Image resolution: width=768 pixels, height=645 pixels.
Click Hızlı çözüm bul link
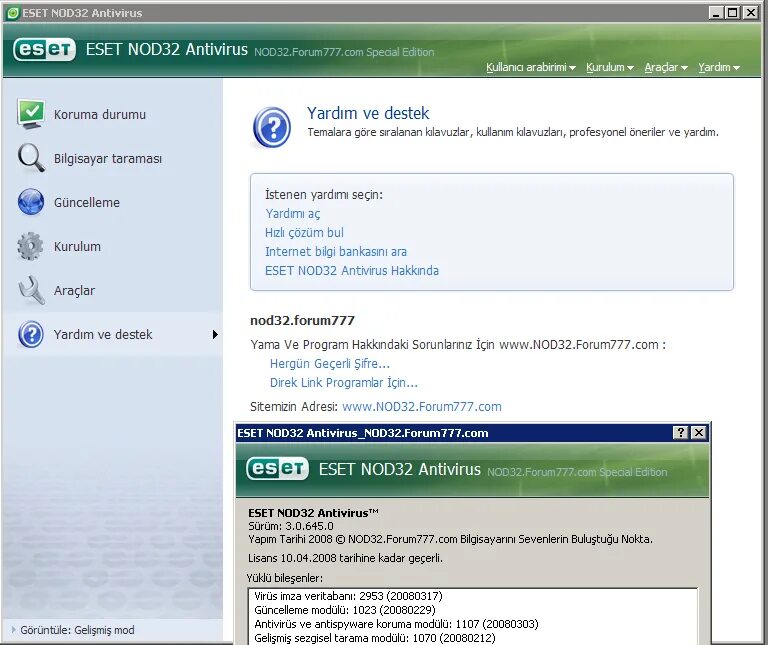click(x=304, y=233)
